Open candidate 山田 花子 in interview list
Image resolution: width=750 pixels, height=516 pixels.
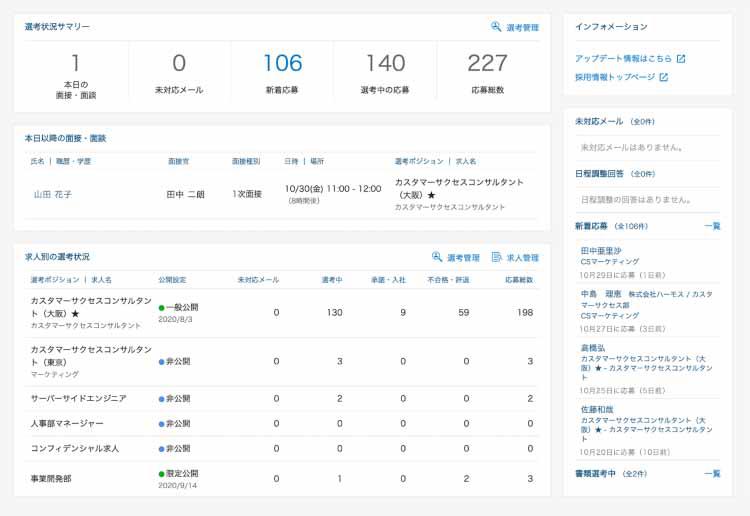click(x=53, y=194)
